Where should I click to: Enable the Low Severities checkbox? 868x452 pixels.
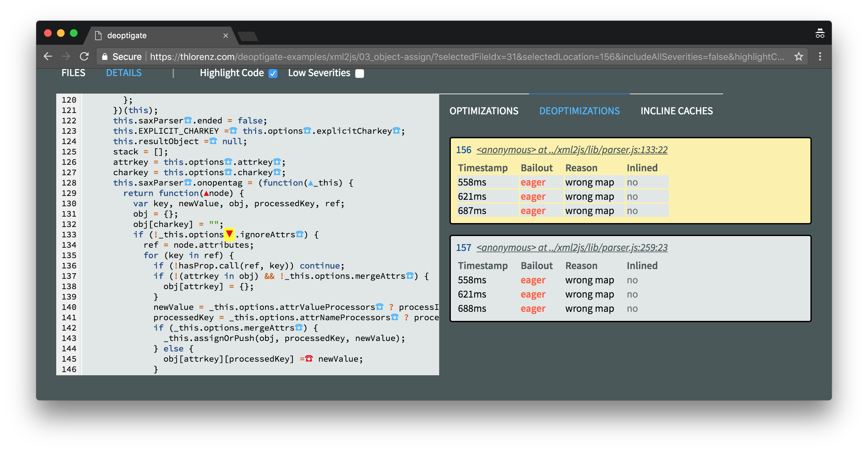coord(360,73)
